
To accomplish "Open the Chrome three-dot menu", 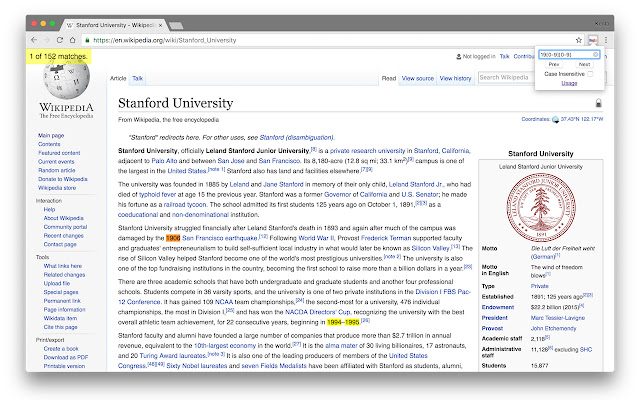I will pos(606,40).
